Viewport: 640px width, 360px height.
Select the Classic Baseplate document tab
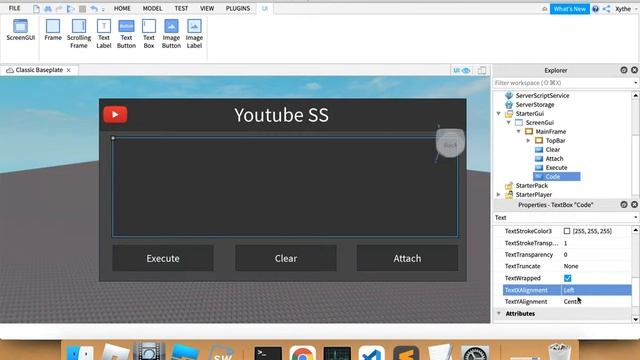tap(39, 70)
